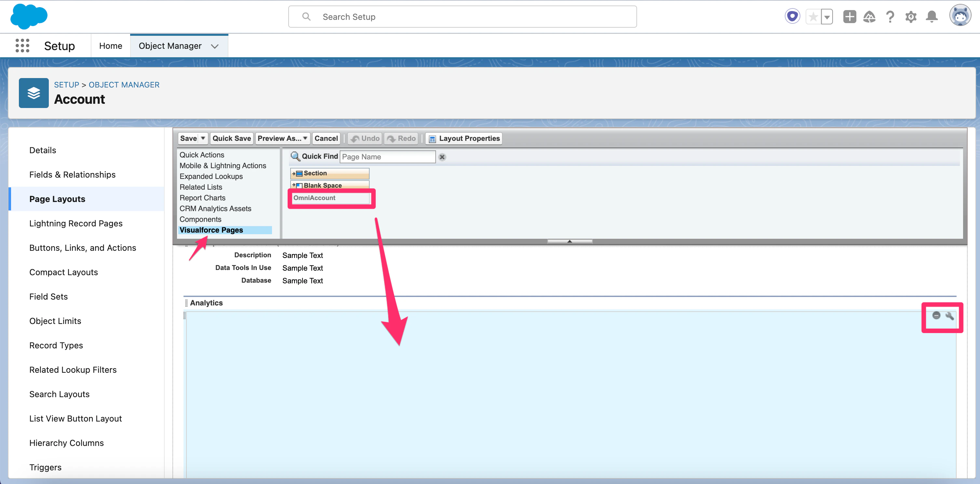This screenshot has height=484, width=980.
Task: Switch to the Object Manager tab
Action: [170, 46]
